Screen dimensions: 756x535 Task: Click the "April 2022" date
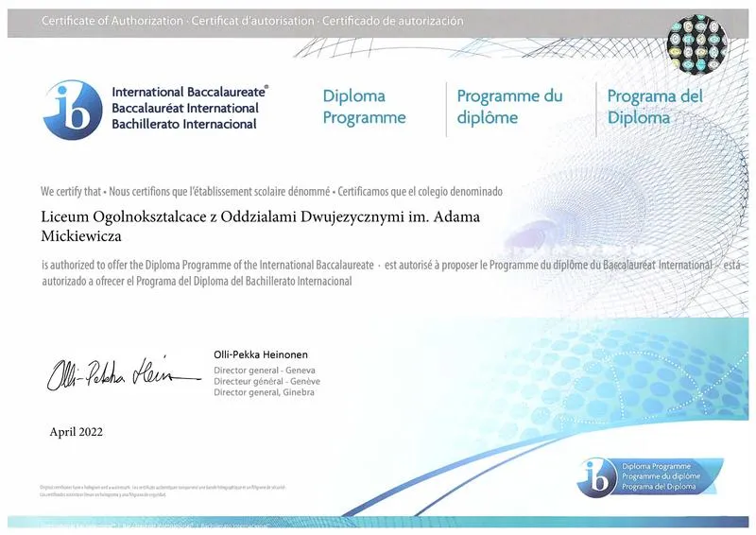(76, 432)
